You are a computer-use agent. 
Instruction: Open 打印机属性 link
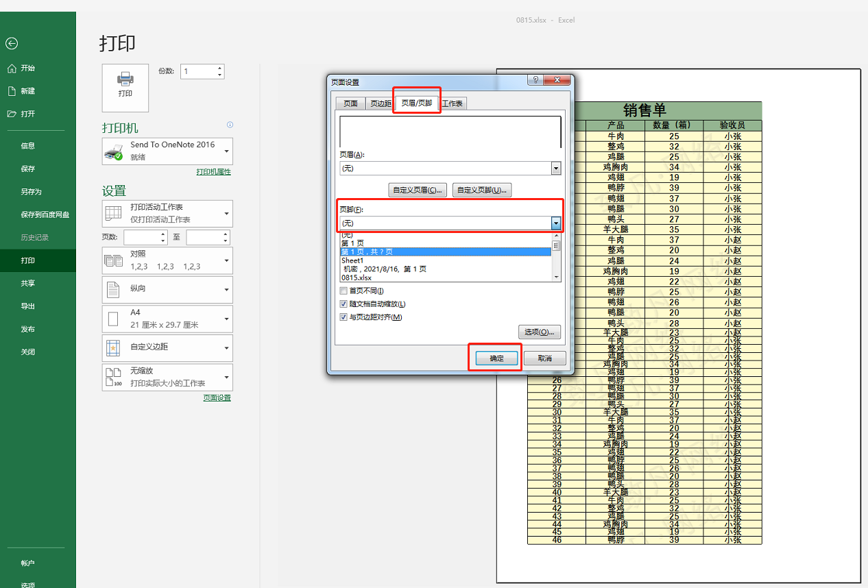click(214, 172)
